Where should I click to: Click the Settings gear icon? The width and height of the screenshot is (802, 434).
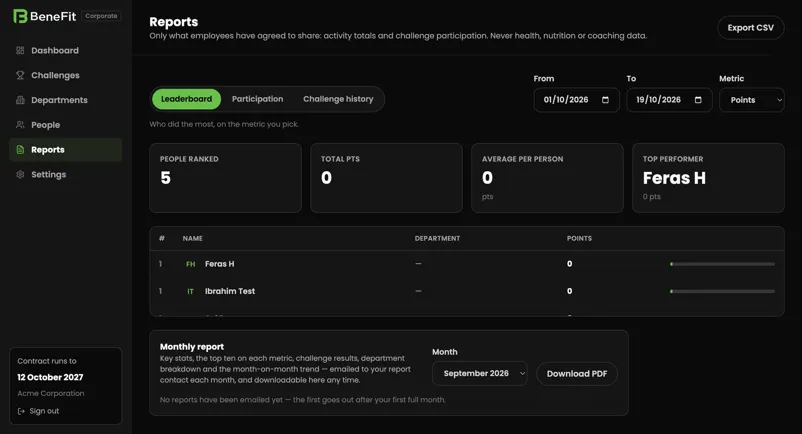[x=20, y=174]
